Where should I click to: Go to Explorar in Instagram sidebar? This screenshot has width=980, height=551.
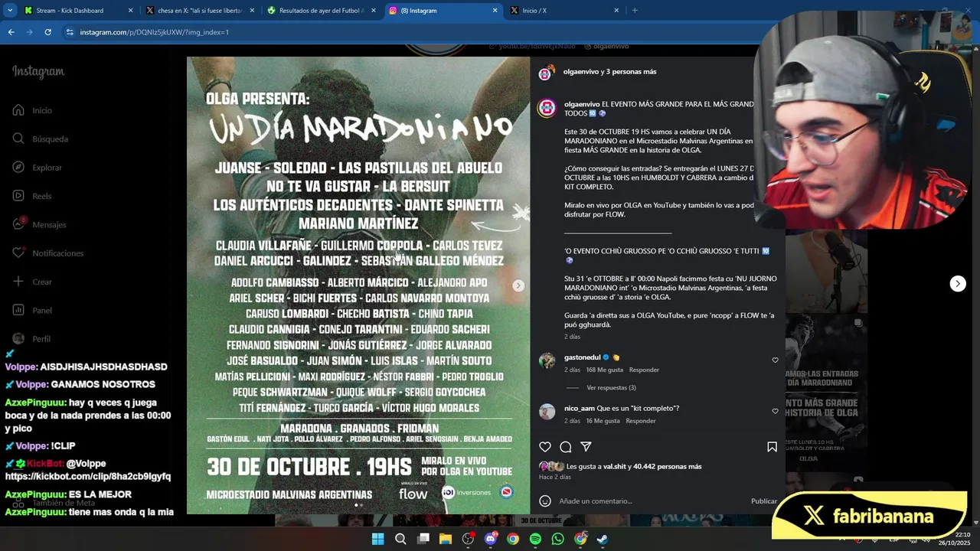pyautogui.click(x=37, y=167)
